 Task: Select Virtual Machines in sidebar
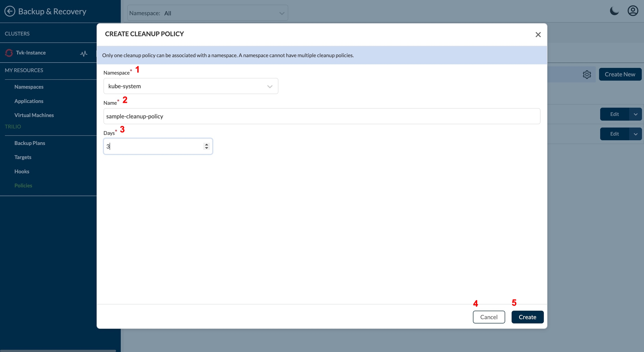coord(34,115)
